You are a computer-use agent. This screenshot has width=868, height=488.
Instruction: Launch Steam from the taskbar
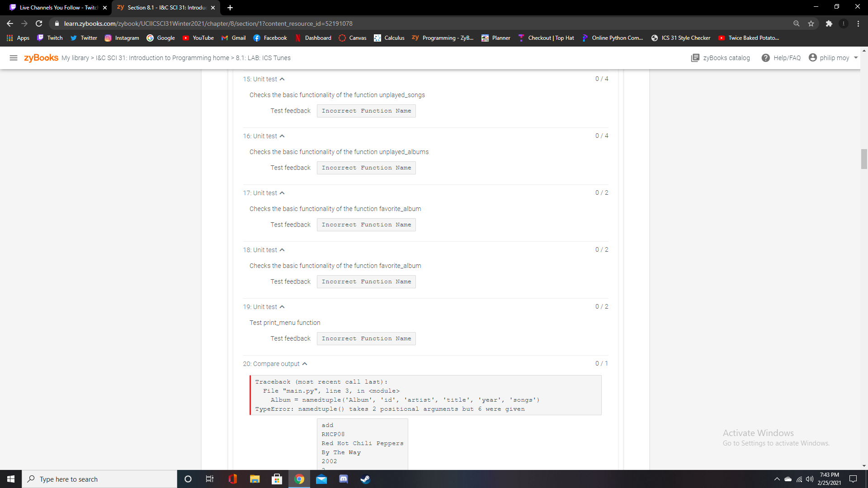pos(366,479)
